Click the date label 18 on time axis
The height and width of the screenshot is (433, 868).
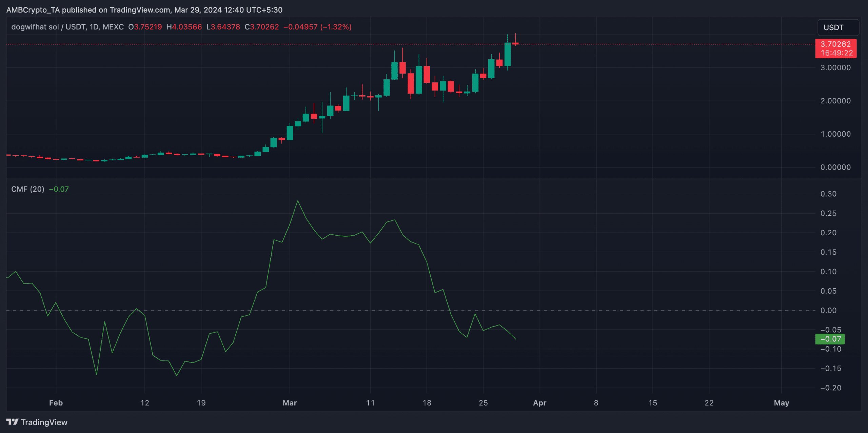pyautogui.click(x=427, y=403)
